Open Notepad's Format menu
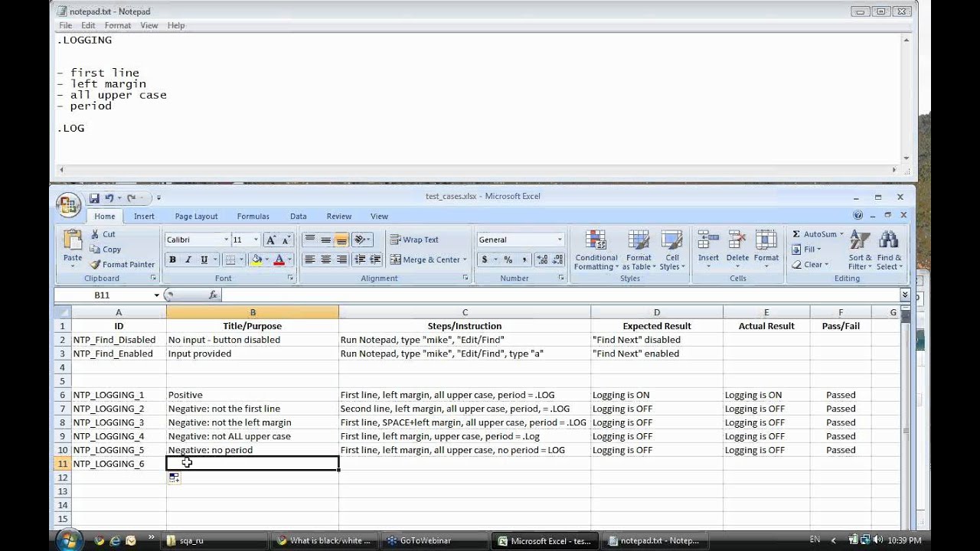The height and width of the screenshot is (551, 980). pos(118,25)
